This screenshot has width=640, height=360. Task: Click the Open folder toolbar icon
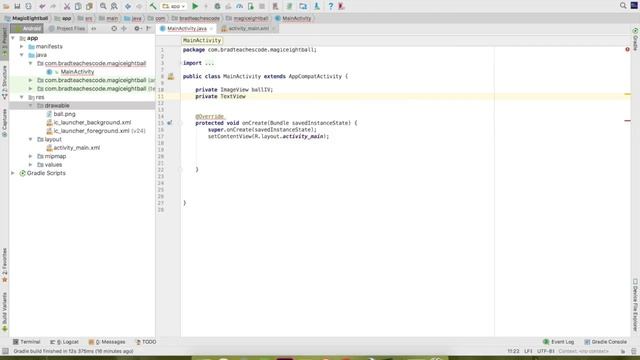tap(6, 6)
